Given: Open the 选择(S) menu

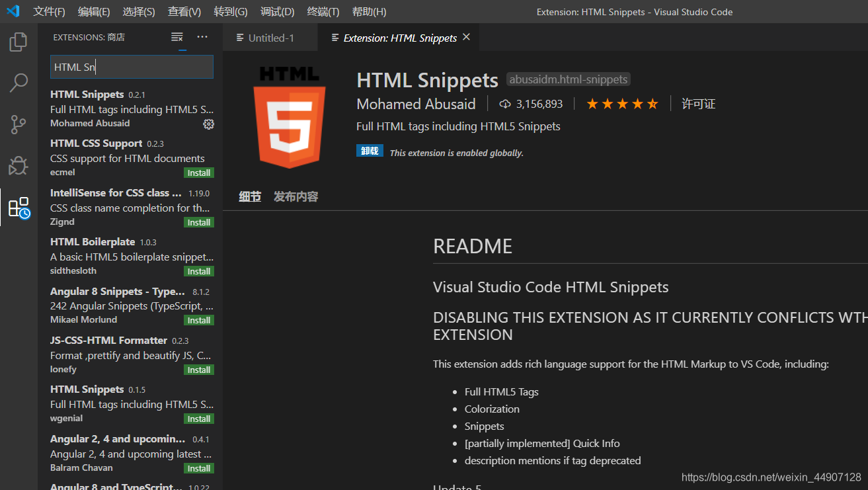Looking at the screenshot, I should (x=139, y=12).
